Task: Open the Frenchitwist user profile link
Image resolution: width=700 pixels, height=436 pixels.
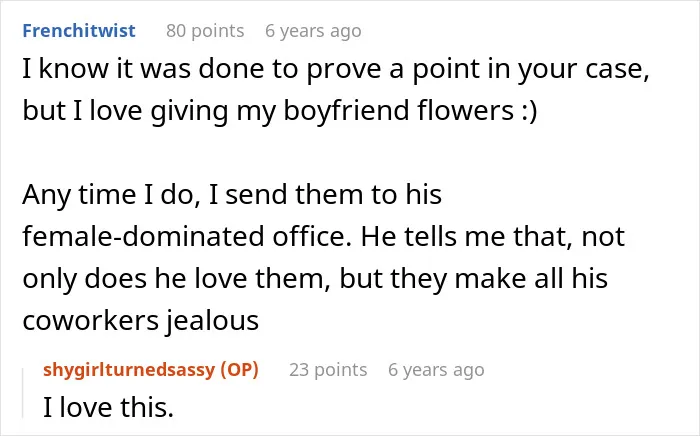Action: click(x=79, y=31)
